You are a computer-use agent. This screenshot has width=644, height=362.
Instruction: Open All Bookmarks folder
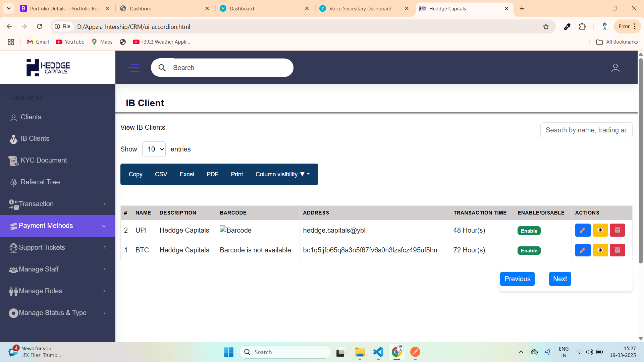click(x=617, y=42)
